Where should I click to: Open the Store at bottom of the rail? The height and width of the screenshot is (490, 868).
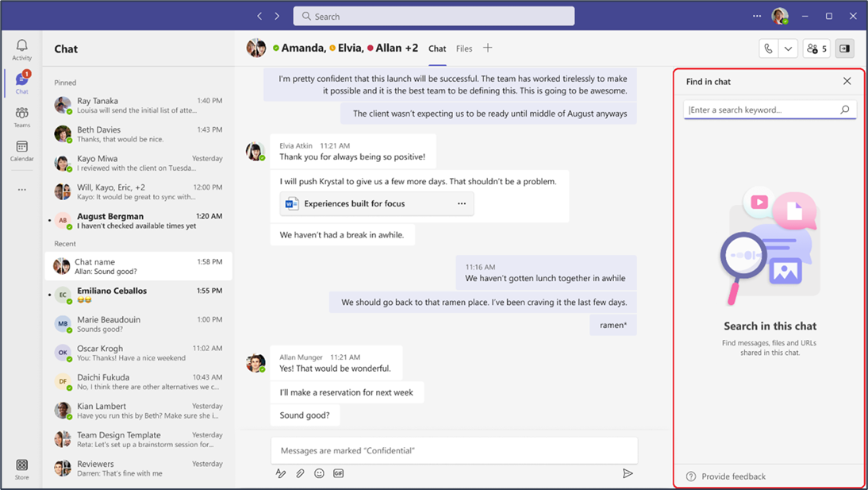tap(21, 469)
